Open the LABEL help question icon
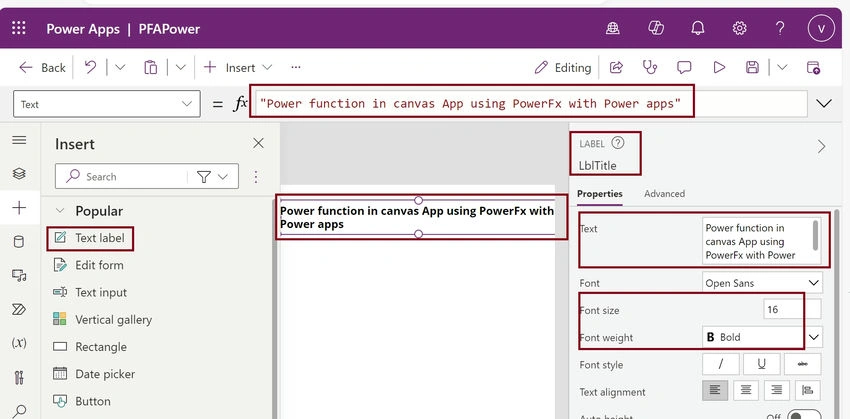Image resolution: width=850 pixels, height=419 pixels. (x=617, y=143)
